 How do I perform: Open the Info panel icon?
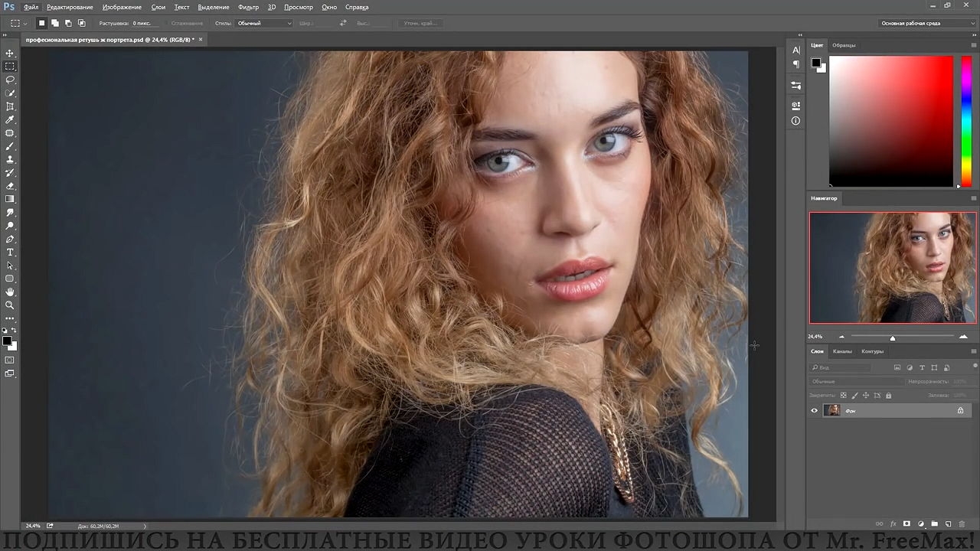pyautogui.click(x=796, y=121)
